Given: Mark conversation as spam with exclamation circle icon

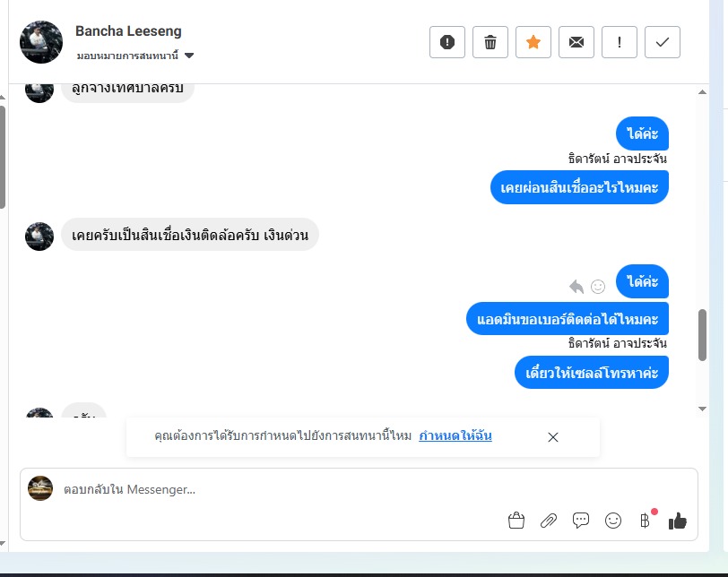Looking at the screenshot, I should coord(447,42).
